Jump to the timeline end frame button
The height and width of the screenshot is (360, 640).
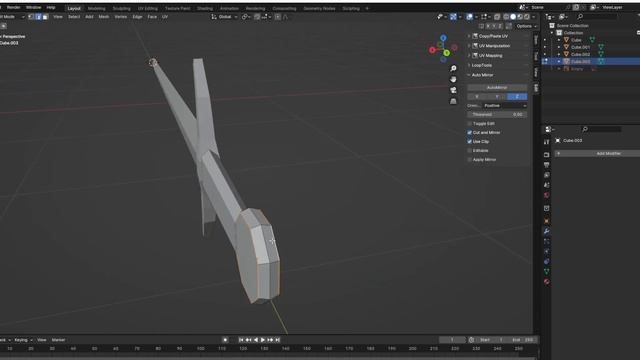(278, 340)
